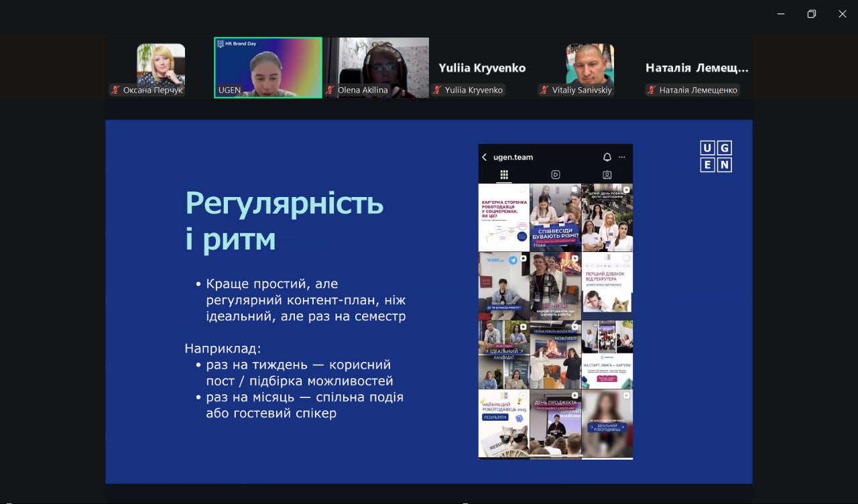This screenshot has height=504, width=858.
Task: Click the UGEN logo on the slide
Action: tap(716, 156)
